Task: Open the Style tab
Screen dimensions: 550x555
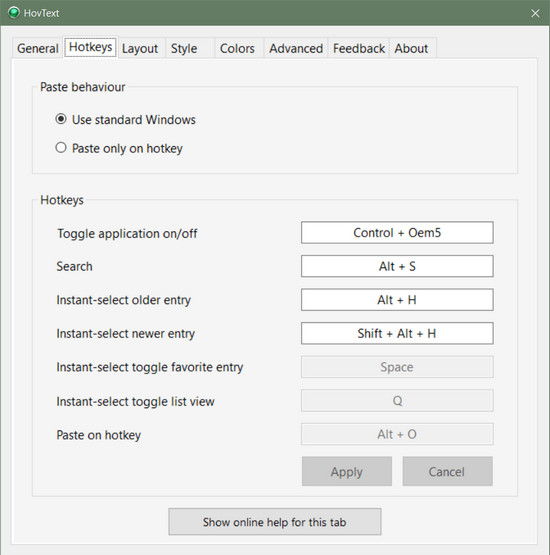Action: tap(184, 48)
